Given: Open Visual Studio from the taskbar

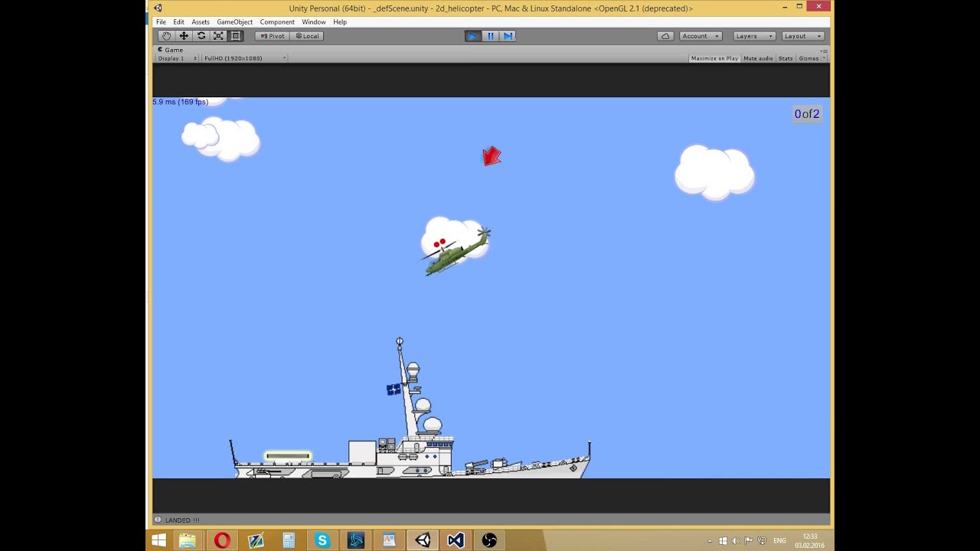Looking at the screenshot, I should (455, 540).
